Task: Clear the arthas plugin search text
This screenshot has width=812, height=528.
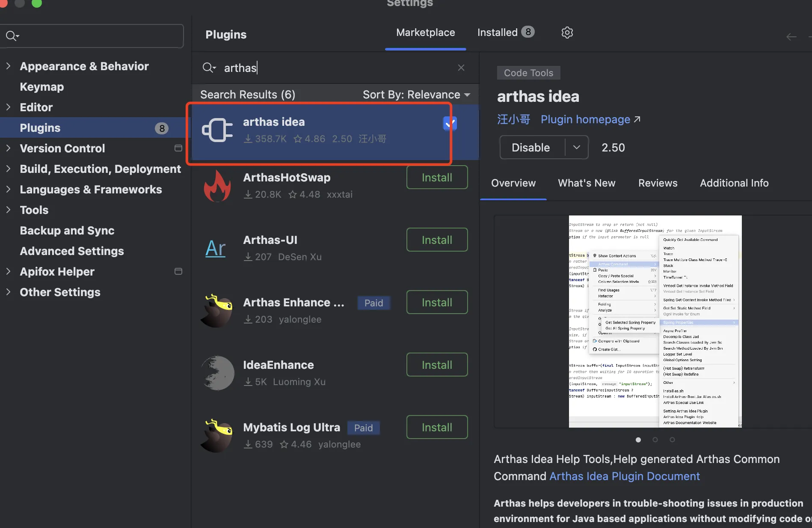Action: (461, 68)
